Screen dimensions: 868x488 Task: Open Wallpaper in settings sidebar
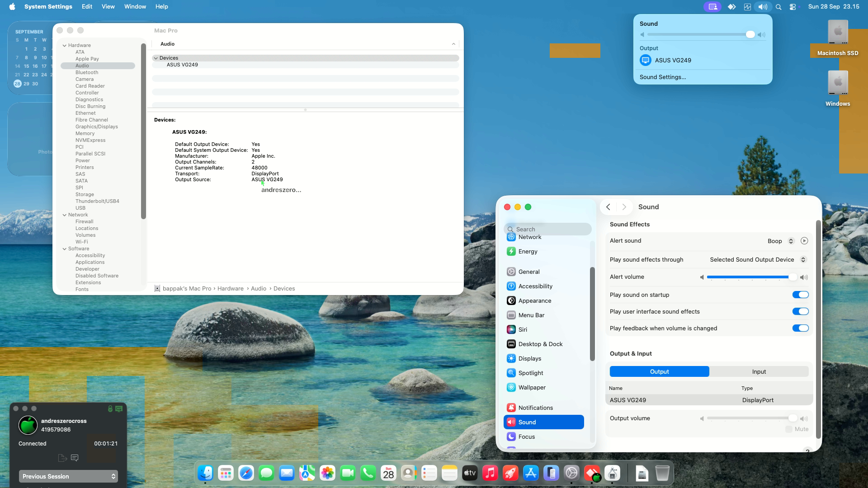point(544,387)
